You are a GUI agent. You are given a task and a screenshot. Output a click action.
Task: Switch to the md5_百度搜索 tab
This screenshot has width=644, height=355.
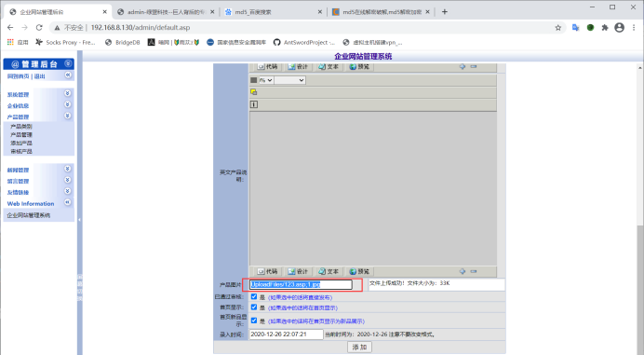273,12
